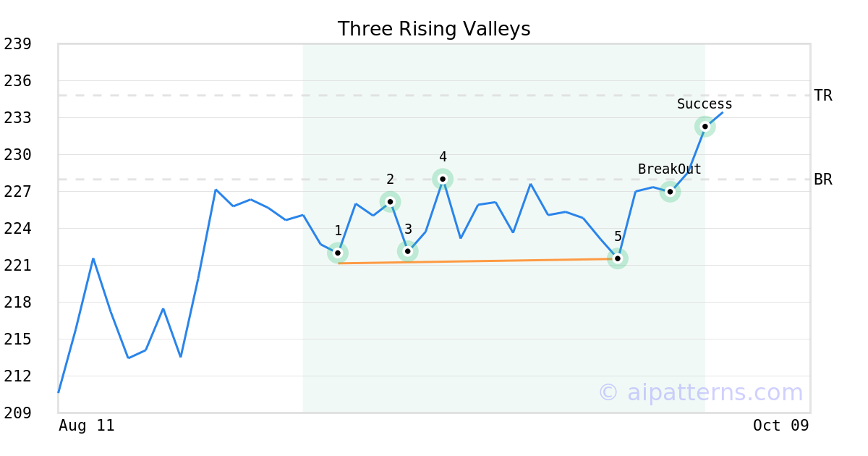This screenshot has width=868, height=456.
Task: Click the 230 price axis label
Action: [x=17, y=155]
